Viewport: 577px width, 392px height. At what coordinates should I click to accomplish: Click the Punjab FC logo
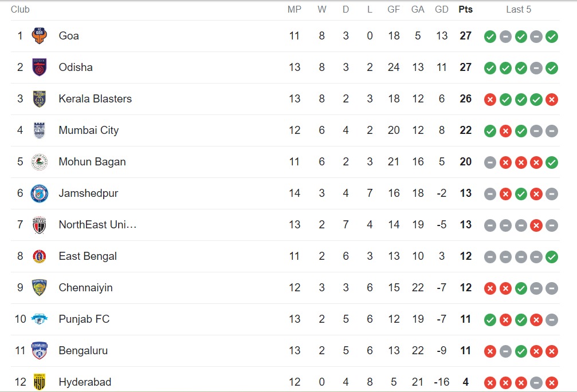(x=40, y=319)
